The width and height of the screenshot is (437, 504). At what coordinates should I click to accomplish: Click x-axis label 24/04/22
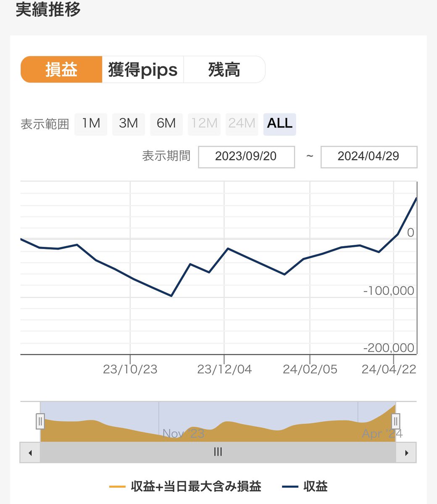pos(389,369)
